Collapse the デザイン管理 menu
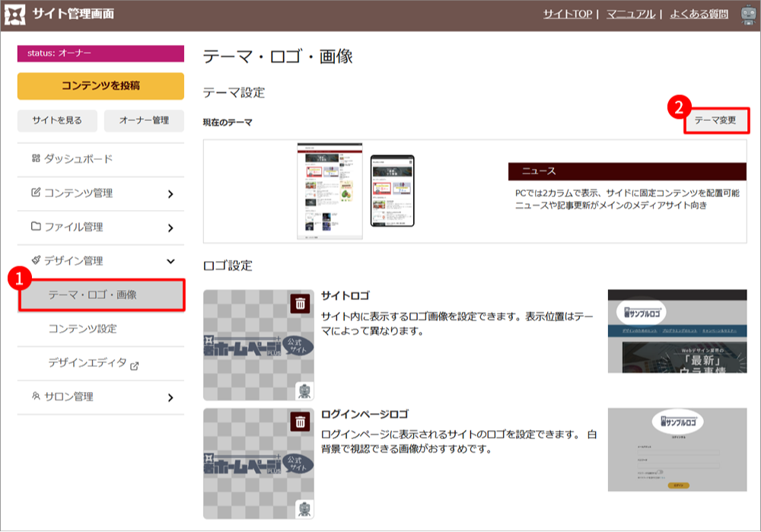 [x=100, y=261]
